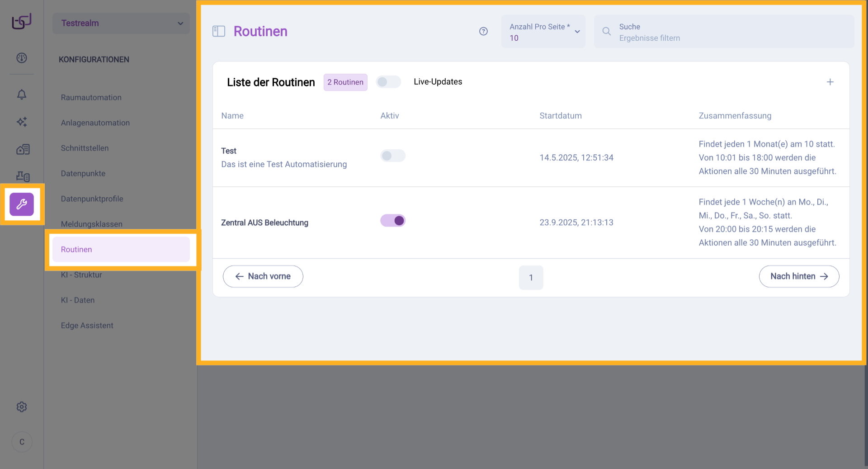Open notifications bell icon
Screen dimensions: 868x469
click(x=22, y=95)
